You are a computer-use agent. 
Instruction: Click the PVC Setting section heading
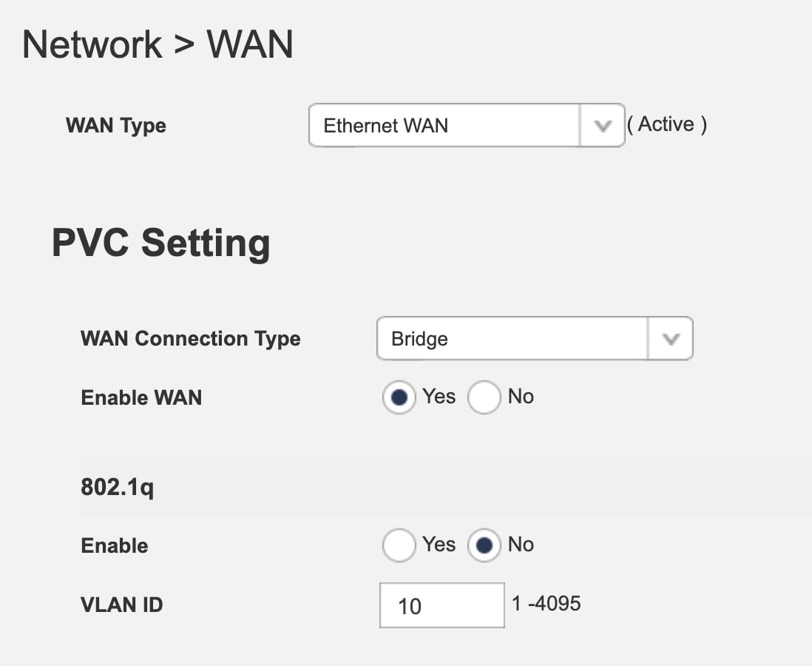coord(160,243)
